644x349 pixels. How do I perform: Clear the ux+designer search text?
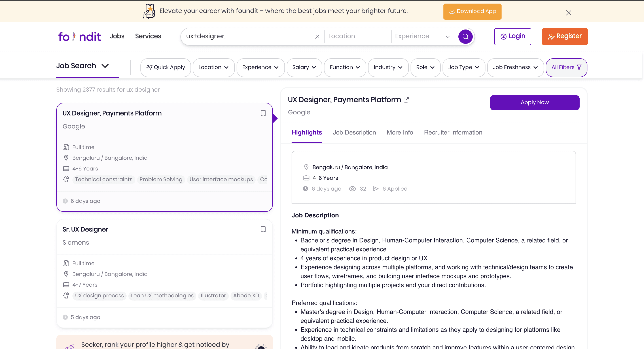click(x=317, y=36)
